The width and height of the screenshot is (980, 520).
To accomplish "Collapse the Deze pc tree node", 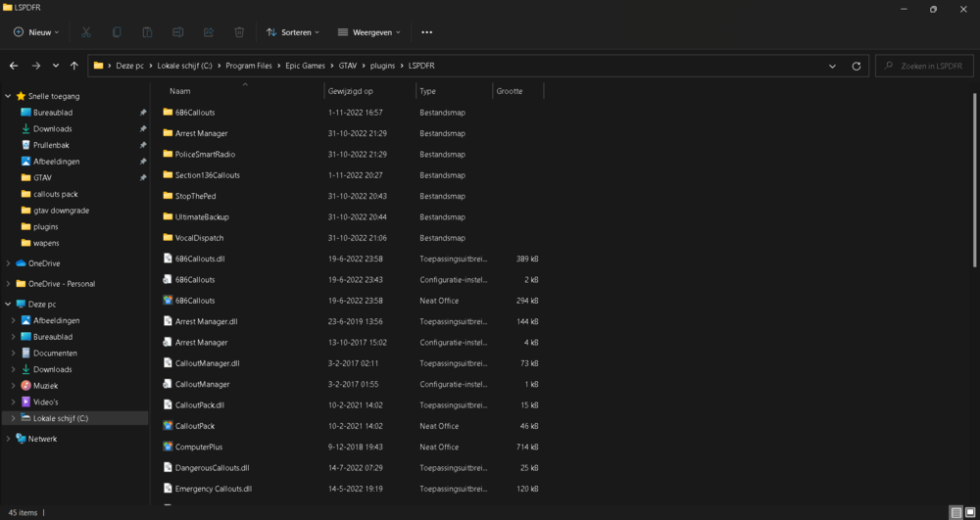I will click(9, 305).
